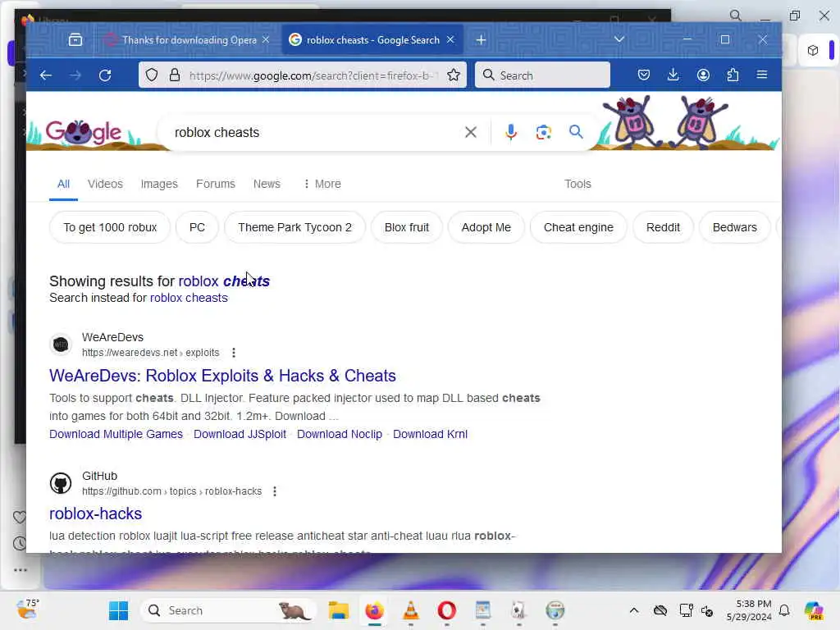Click the WeAreDevs site favicon
Viewport: 840px width, 630px height.
[61, 344]
